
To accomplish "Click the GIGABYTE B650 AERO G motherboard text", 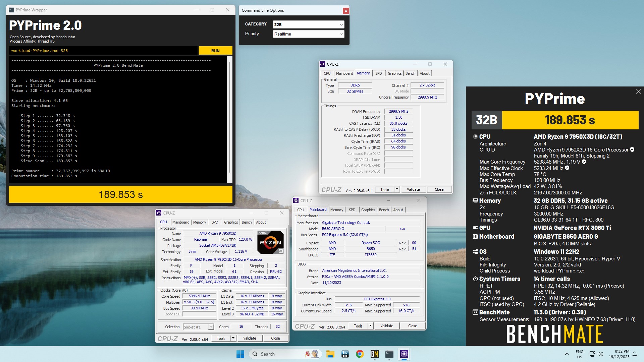I will pyautogui.click(x=566, y=237).
